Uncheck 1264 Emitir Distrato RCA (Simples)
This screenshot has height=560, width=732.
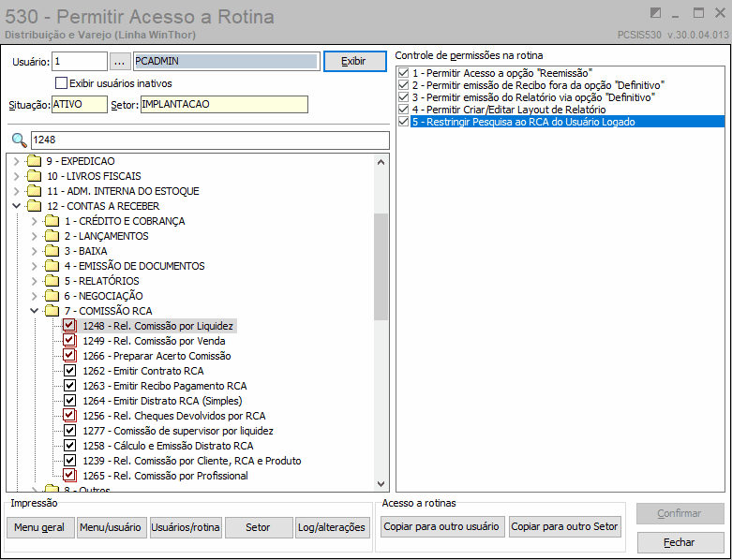(x=69, y=401)
